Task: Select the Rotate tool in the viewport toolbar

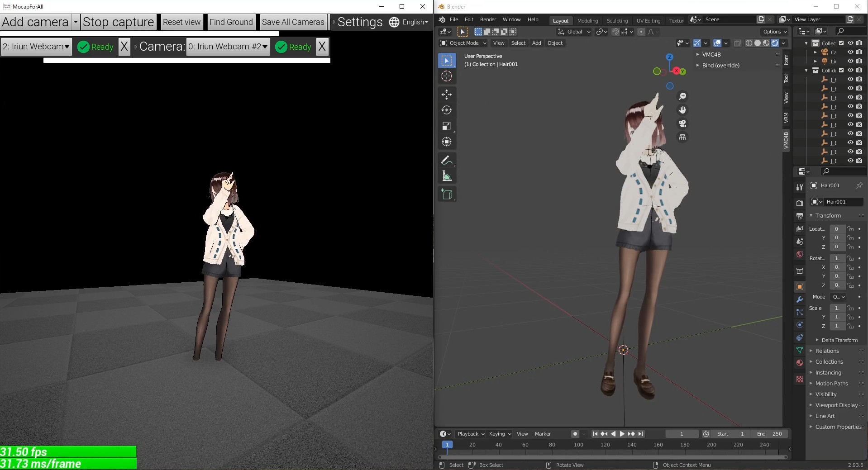Action: (447, 109)
